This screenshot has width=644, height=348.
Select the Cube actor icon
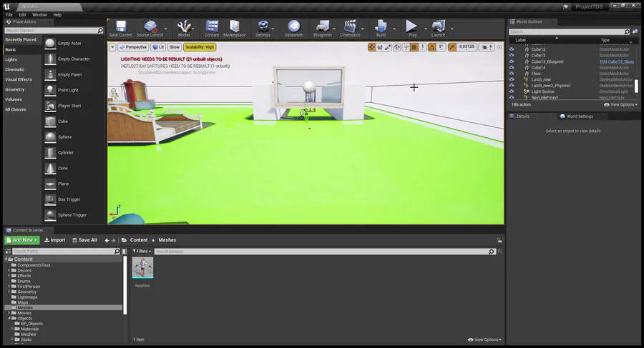(x=50, y=121)
